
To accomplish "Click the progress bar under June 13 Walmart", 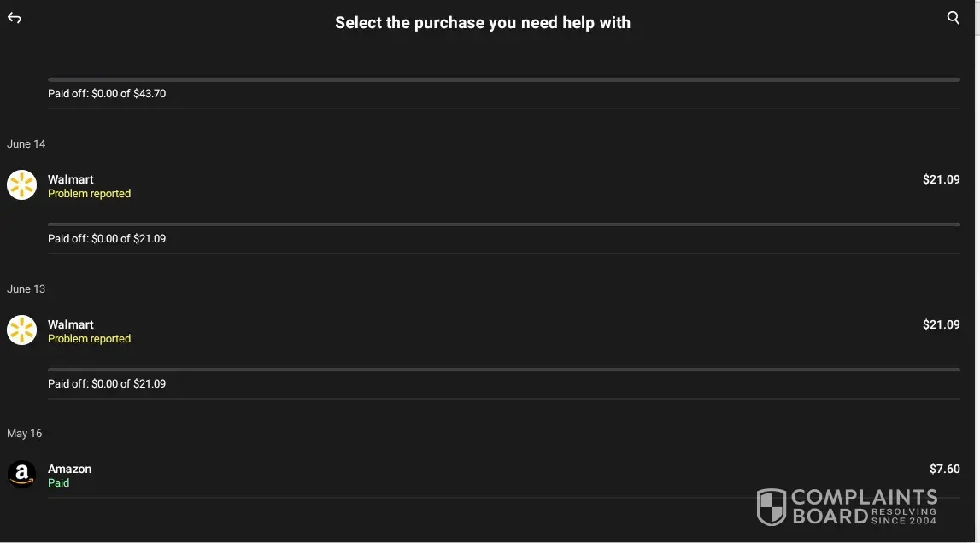I will click(x=504, y=370).
